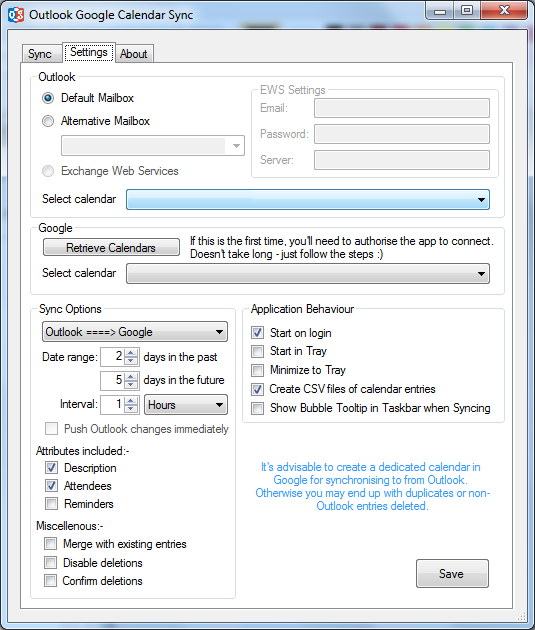
Task: Expand the Google Select calendar dropdown
Action: pos(308,274)
